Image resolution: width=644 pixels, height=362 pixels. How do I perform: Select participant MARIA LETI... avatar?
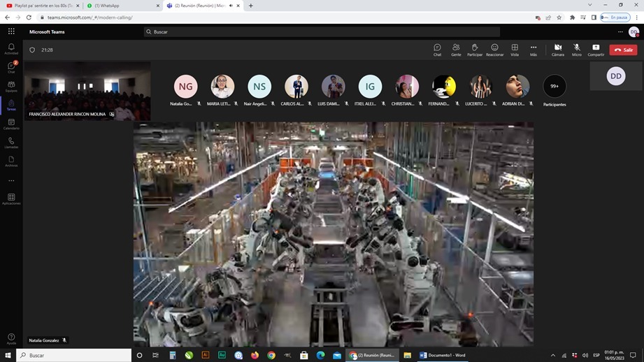pyautogui.click(x=222, y=86)
